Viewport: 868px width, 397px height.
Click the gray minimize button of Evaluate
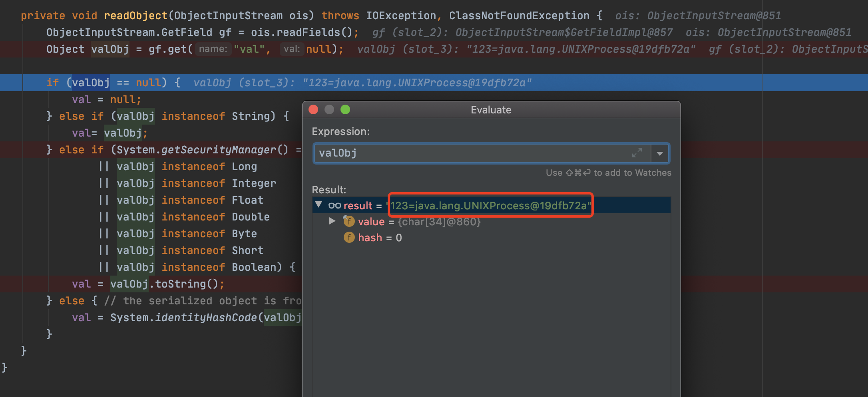click(x=329, y=110)
